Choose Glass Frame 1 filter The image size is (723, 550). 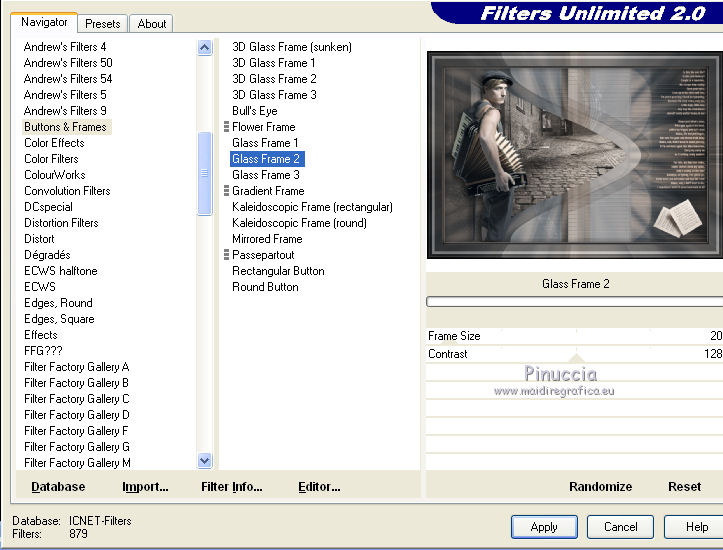pyautogui.click(x=265, y=143)
